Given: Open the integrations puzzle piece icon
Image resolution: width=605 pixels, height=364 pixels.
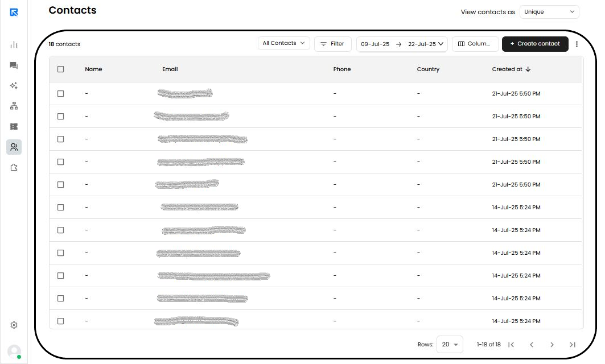Looking at the screenshot, I should tap(14, 167).
